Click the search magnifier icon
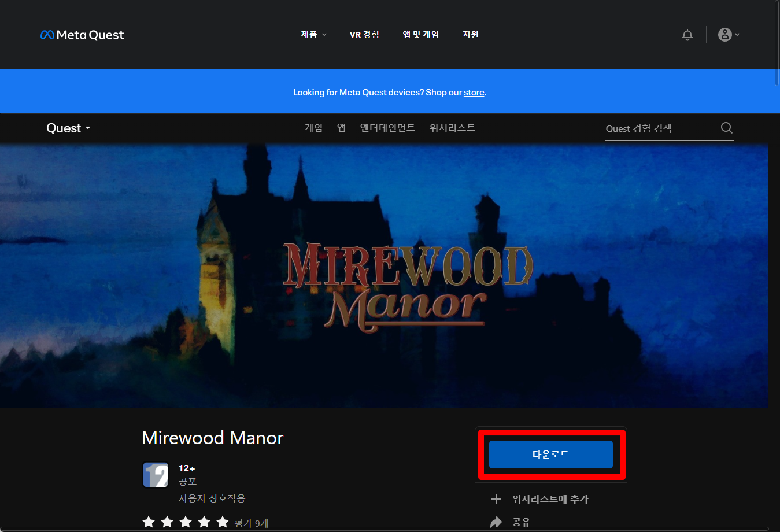 pos(727,128)
